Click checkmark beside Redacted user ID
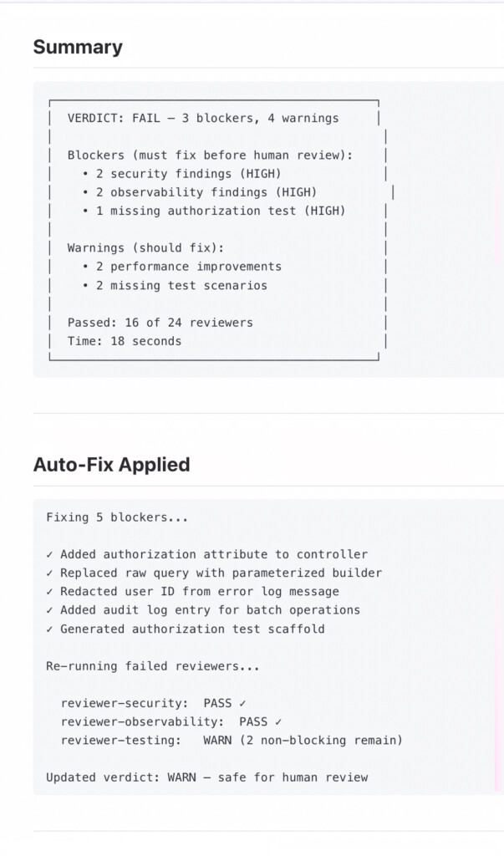Screen dimensions: 504x856 tap(49, 592)
